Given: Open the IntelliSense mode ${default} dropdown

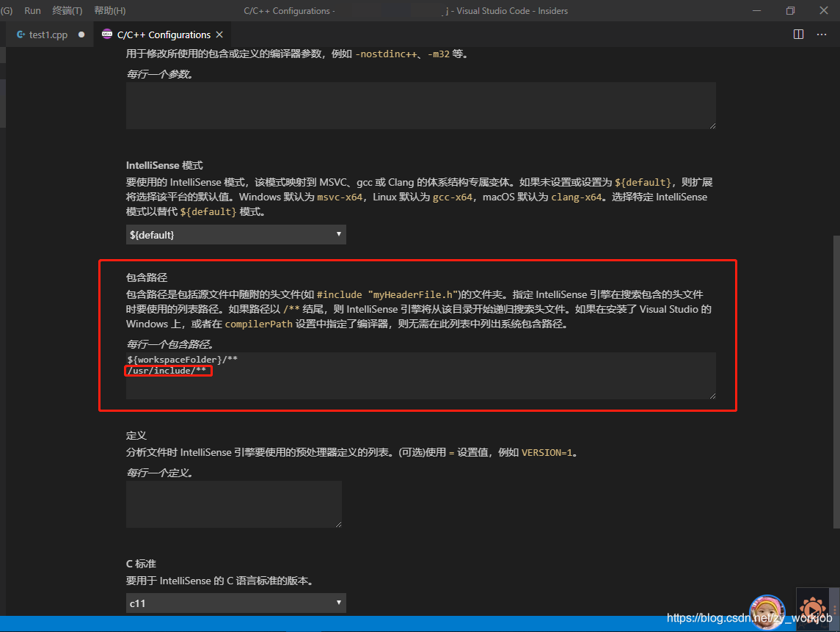Looking at the screenshot, I should click(235, 235).
